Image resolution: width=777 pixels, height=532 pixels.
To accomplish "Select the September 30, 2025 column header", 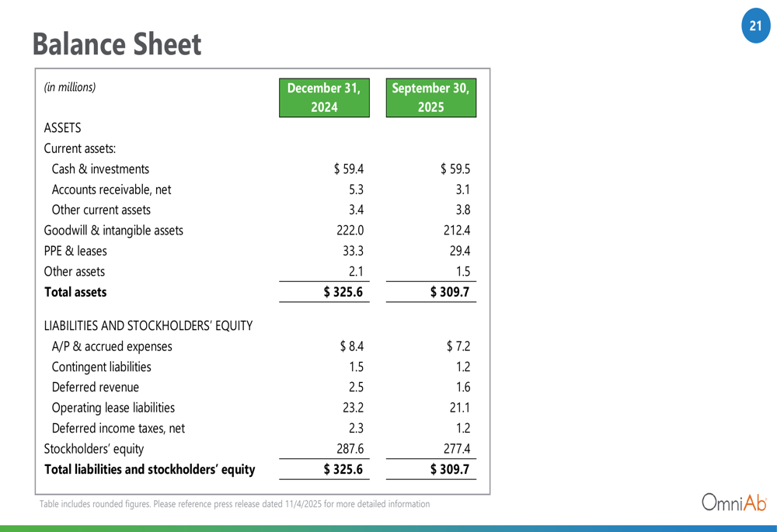I will 430,98.
